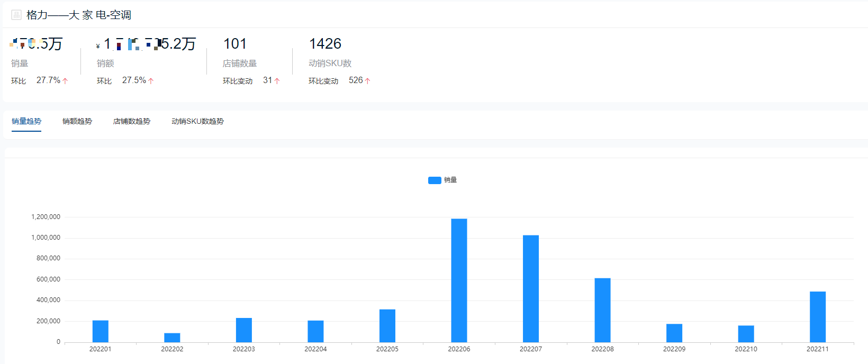Open the 销额趋势 tab
Image resolution: width=868 pixels, height=364 pixels.
77,121
